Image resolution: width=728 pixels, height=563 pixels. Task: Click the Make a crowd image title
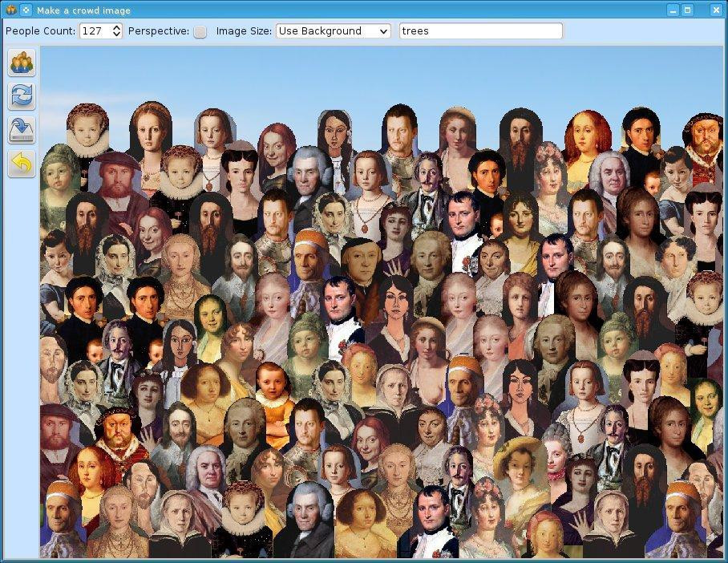83,10
